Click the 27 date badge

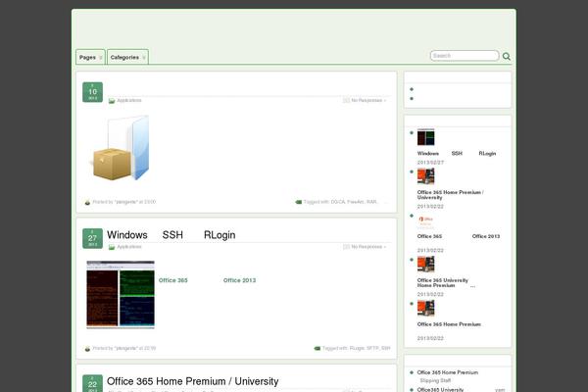[93, 238]
